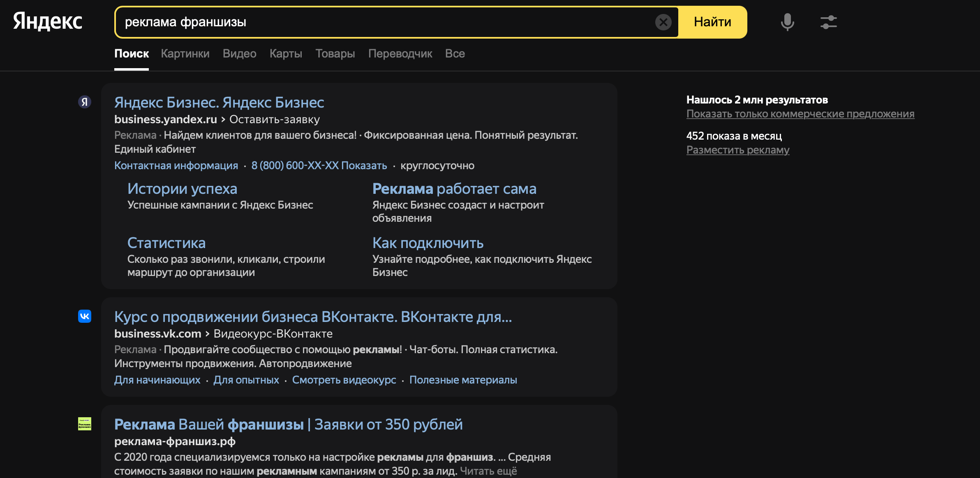Open the 'Смотреть видеокурс' link

tap(344, 380)
